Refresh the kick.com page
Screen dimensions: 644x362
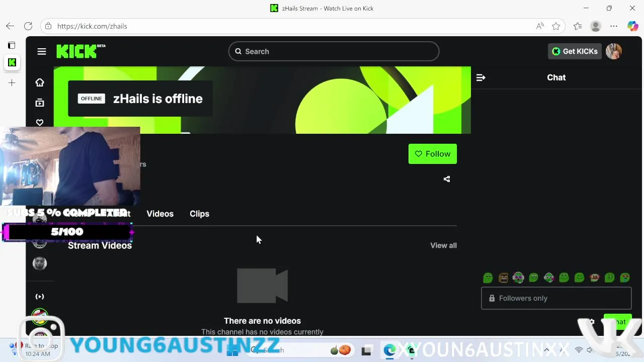click(28, 26)
